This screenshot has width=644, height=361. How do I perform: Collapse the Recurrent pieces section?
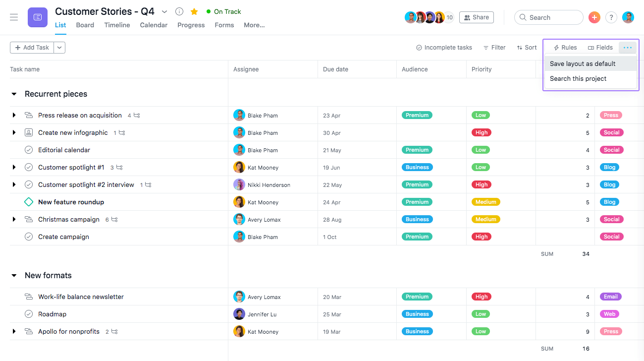coord(14,94)
